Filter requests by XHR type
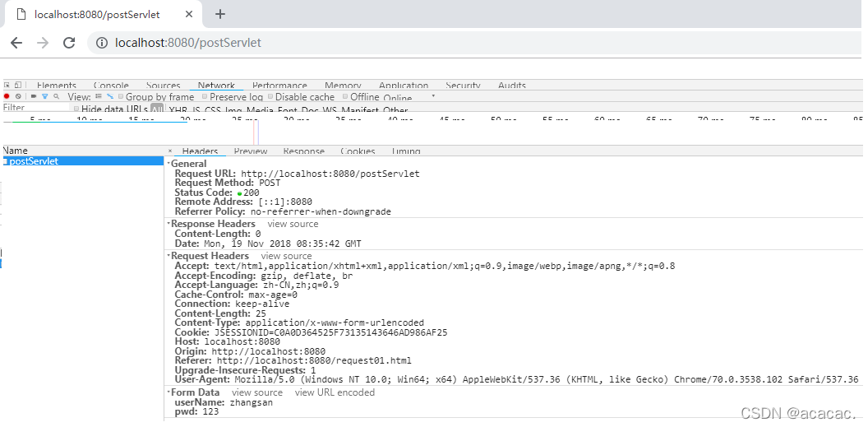Screen dimensions: 868x427 pos(178,109)
